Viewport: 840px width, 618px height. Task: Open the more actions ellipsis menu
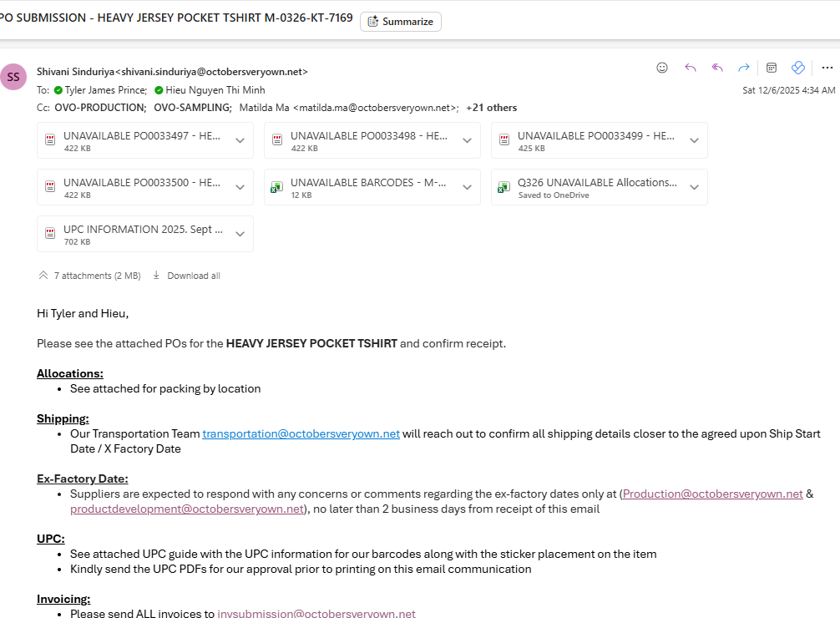[827, 68]
